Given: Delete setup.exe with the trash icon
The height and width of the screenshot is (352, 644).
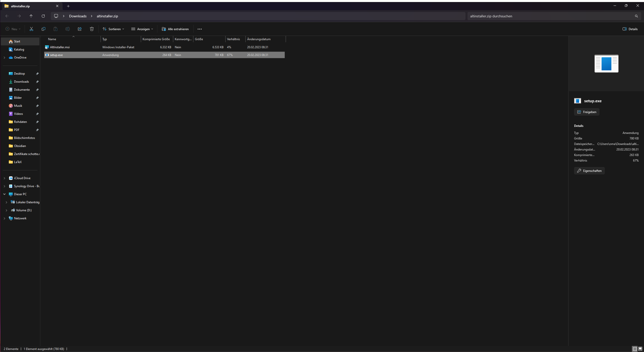Looking at the screenshot, I should tap(92, 29).
